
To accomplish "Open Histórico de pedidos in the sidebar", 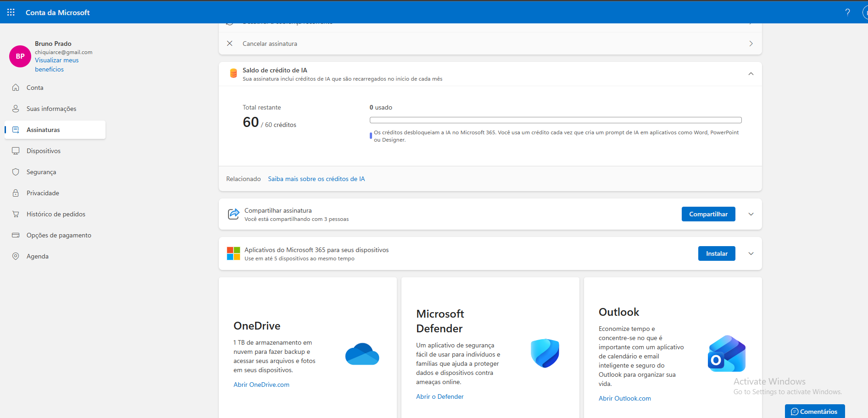I will coord(55,214).
